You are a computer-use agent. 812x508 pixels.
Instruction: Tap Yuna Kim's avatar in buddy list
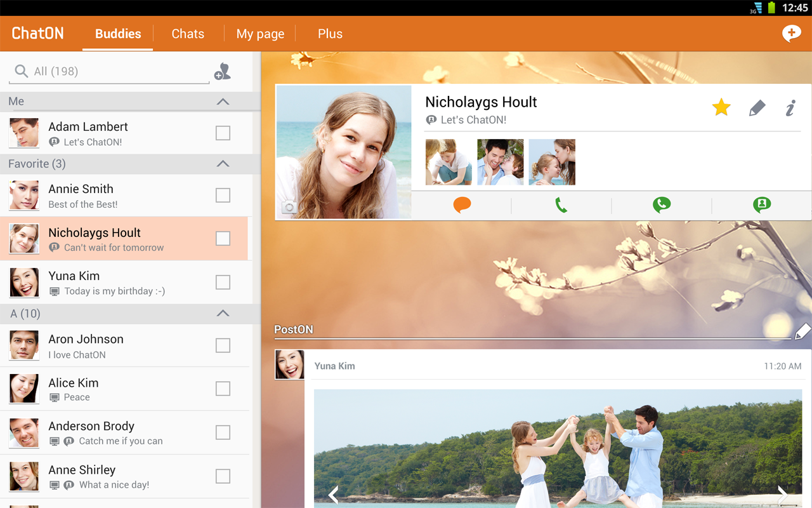tap(24, 283)
